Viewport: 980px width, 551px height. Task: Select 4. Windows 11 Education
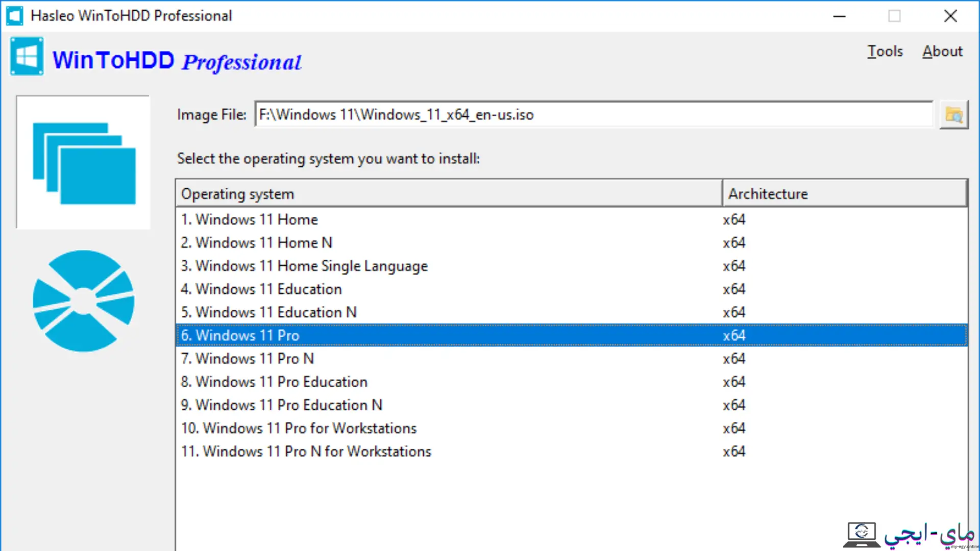(x=571, y=289)
